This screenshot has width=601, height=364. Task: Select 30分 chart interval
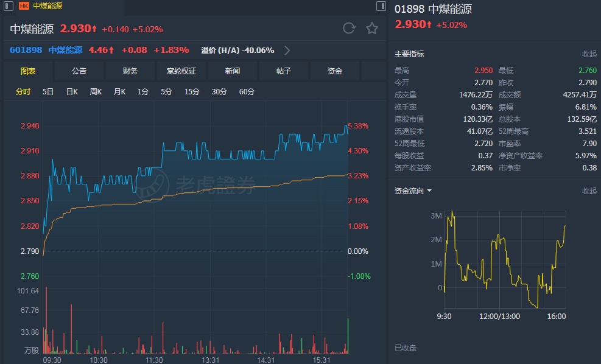click(219, 91)
